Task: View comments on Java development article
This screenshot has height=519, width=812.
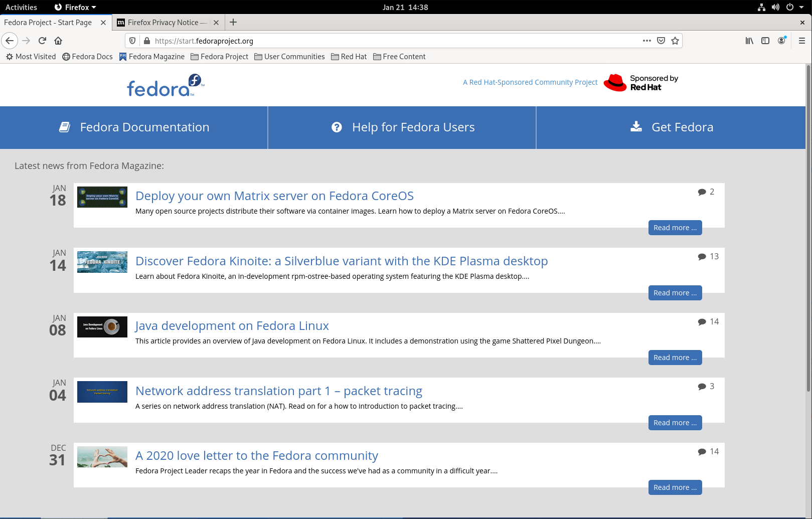Action: (x=708, y=322)
